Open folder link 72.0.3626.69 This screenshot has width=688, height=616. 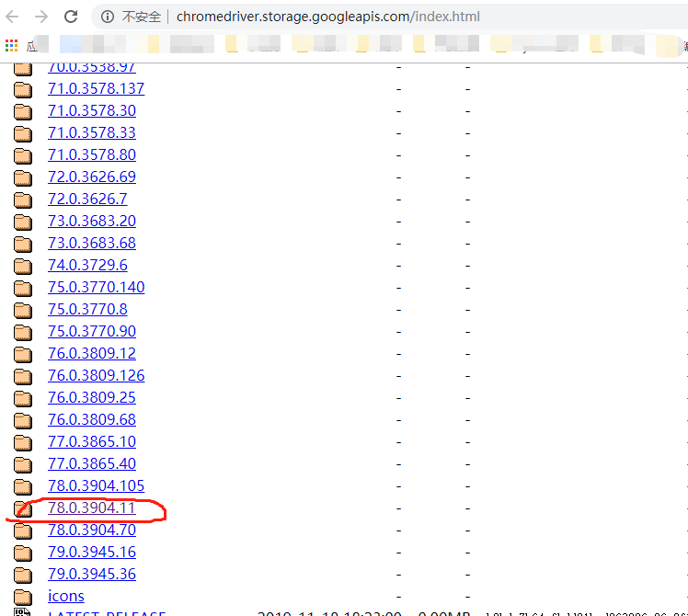[x=92, y=177]
